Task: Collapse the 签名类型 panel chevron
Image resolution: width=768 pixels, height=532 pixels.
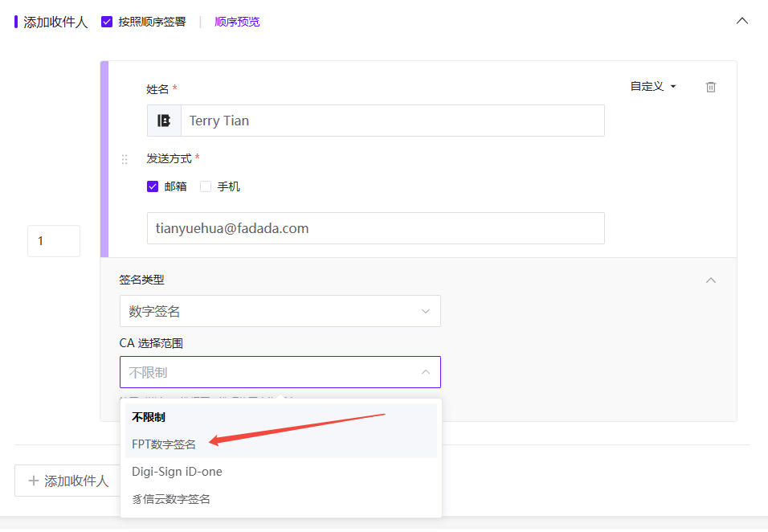Action: [x=711, y=280]
